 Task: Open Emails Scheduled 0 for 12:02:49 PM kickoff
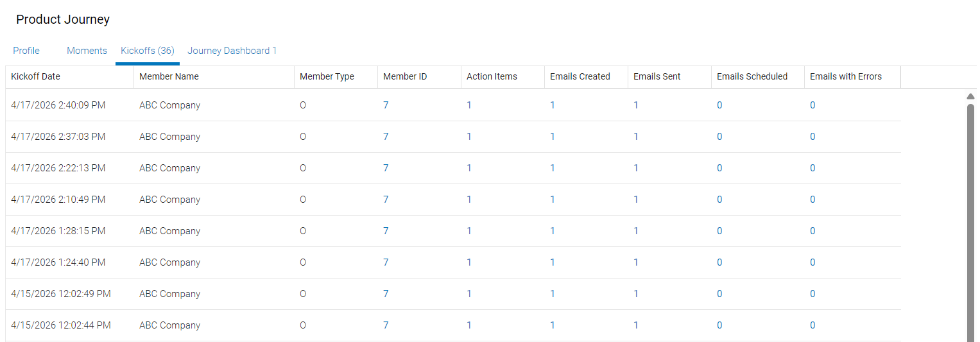719,294
